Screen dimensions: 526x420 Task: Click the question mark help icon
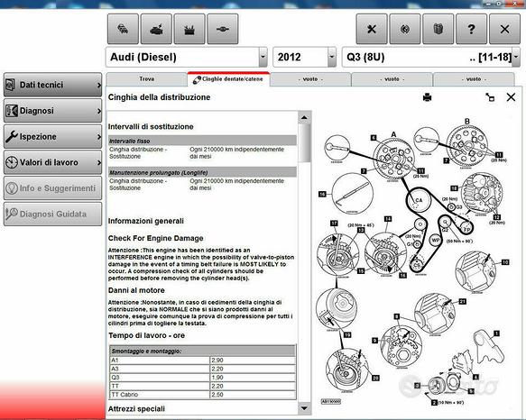(471, 29)
